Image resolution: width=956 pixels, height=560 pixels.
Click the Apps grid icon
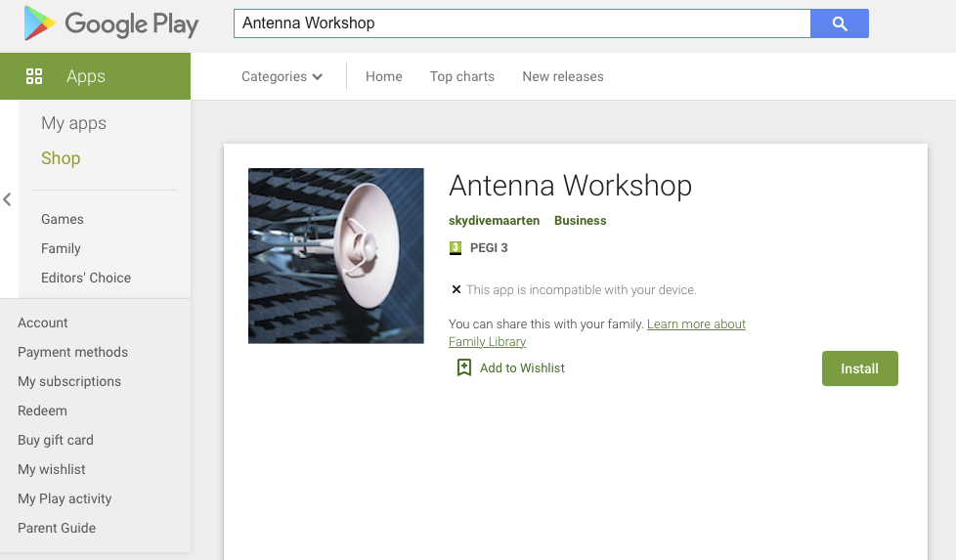(34, 76)
